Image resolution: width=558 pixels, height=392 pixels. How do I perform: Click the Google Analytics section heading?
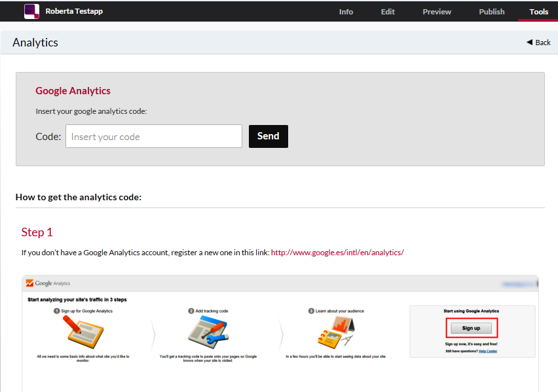click(73, 91)
